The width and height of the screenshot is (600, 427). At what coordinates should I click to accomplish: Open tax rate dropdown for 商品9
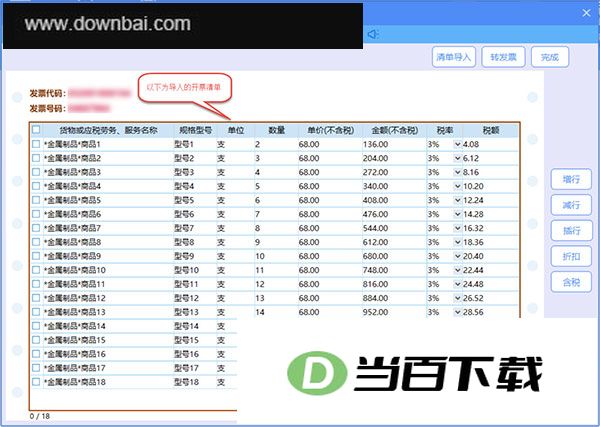coord(457,256)
